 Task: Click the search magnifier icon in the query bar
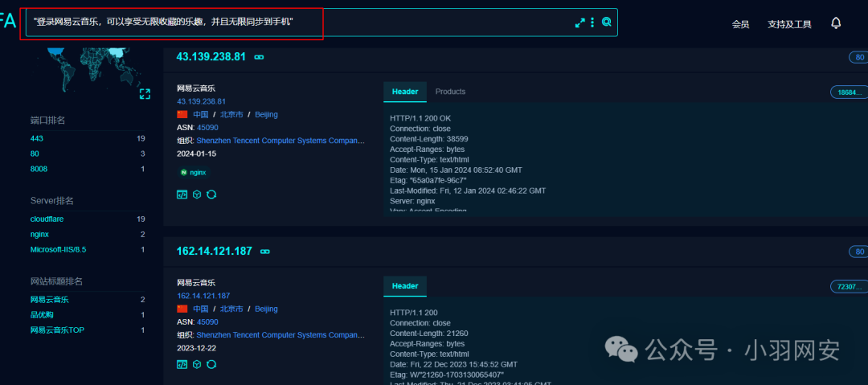(x=607, y=23)
